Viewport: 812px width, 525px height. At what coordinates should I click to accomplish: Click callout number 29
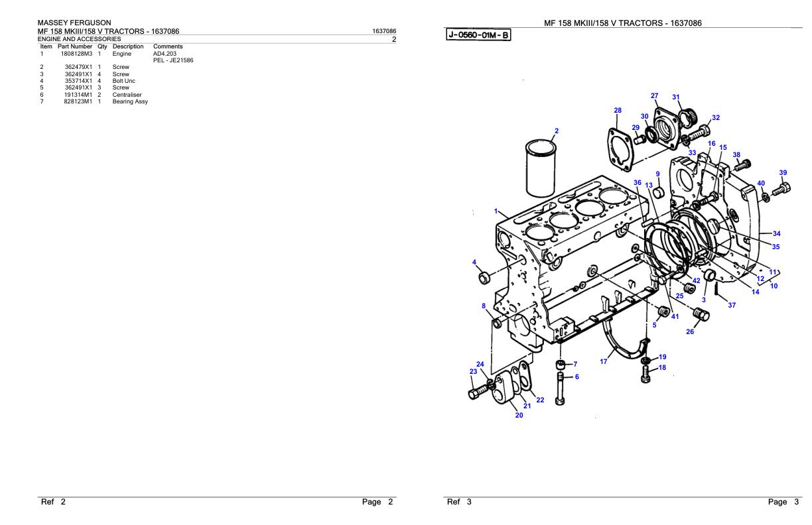tap(636, 128)
